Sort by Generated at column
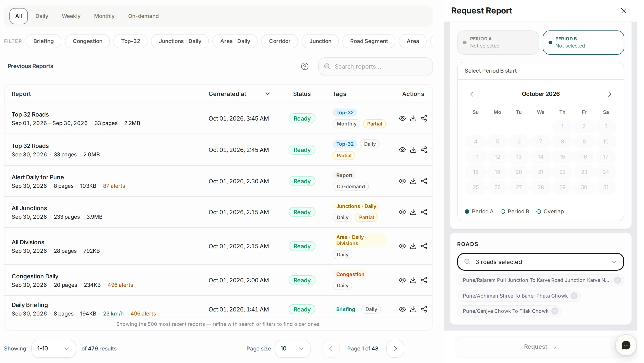Viewport: 644px width, 363px height. [x=239, y=94]
